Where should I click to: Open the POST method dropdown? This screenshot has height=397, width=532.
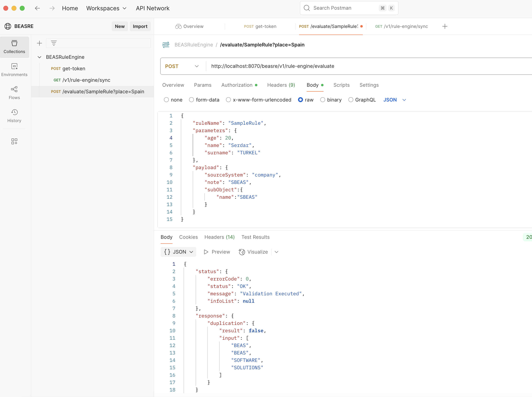pos(182,66)
